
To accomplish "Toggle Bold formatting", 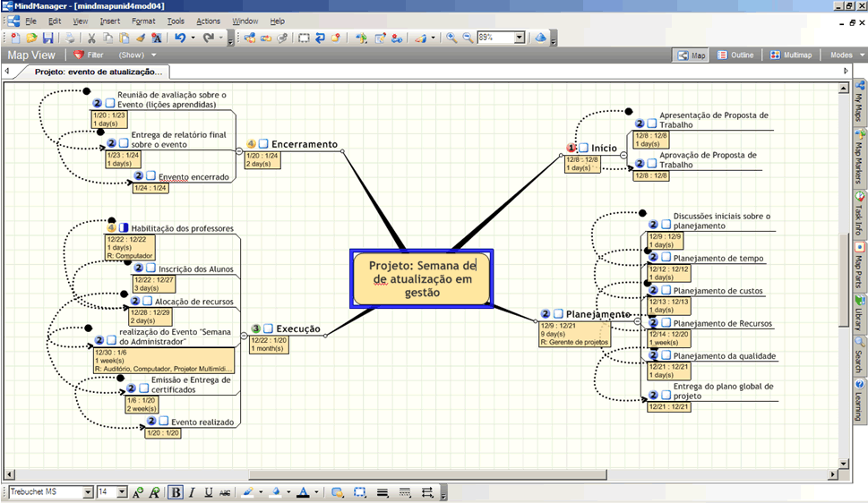I will point(176,492).
